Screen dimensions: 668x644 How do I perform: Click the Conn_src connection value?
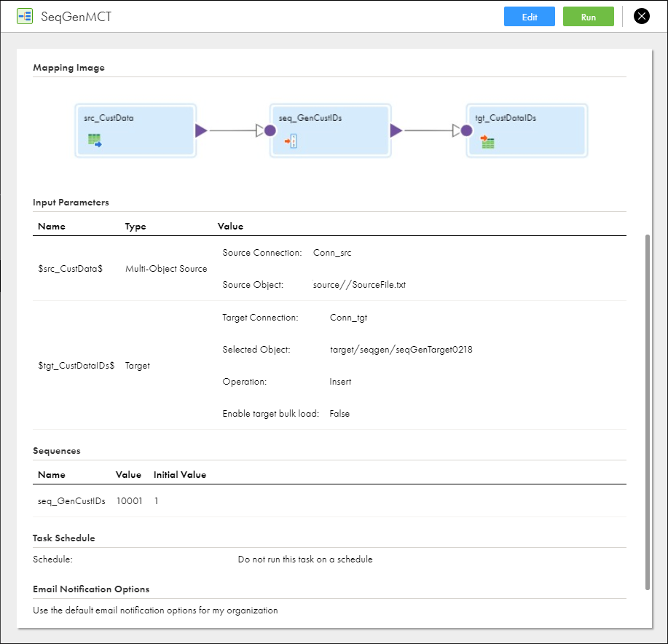coord(332,253)
